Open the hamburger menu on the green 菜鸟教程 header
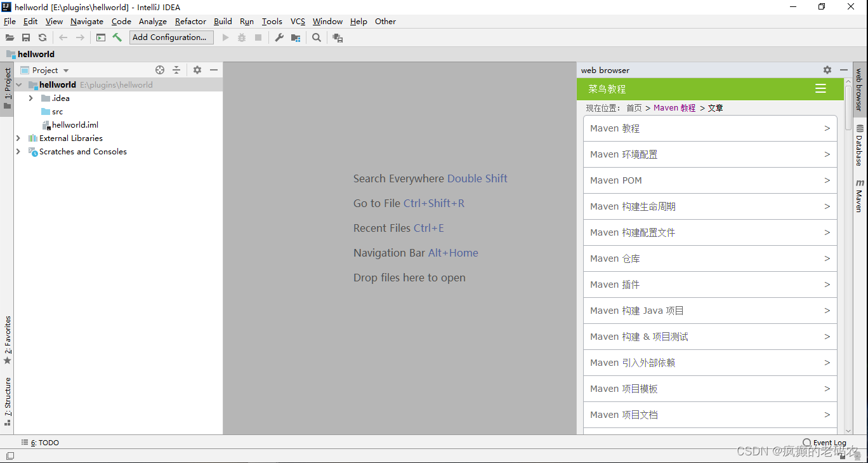This screenshot has height=463, width=868. 820,89
